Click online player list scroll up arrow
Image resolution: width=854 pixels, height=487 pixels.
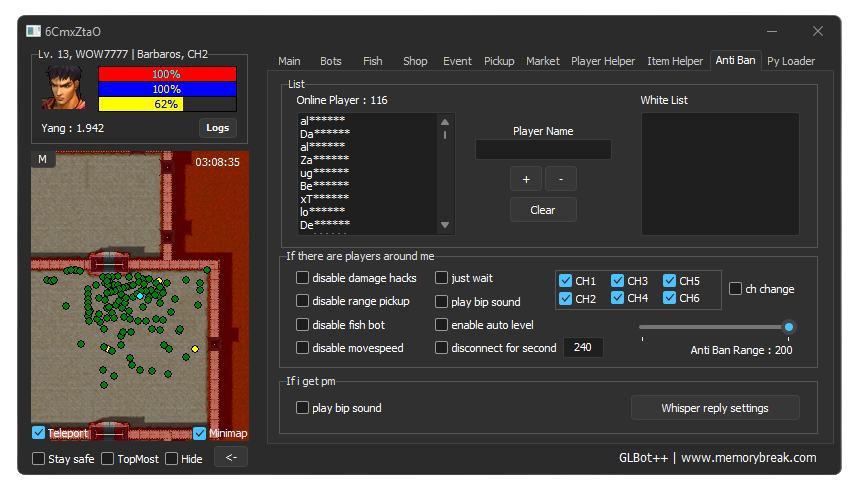pos(445,122)
